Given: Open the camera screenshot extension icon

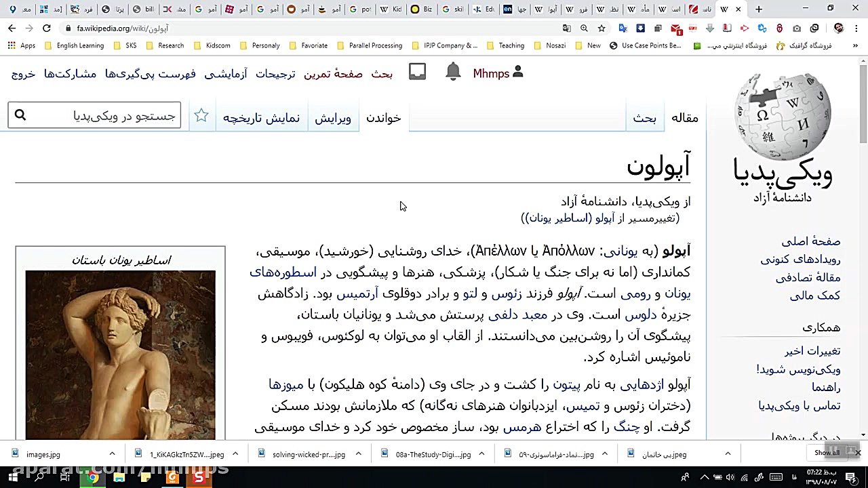Looking at the screenshot, I should [796, 28].
